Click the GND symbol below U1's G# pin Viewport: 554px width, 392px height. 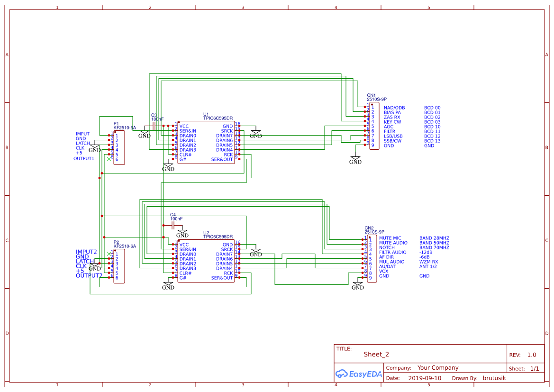click(x=168, y=167)
